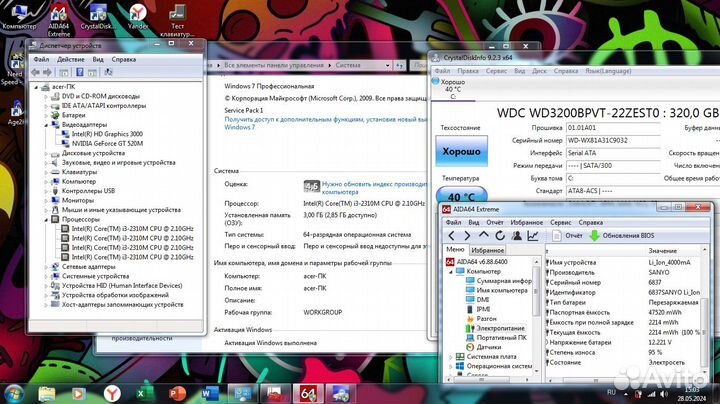Open PowerPoint from the taskbar
Screen dimensions: 720x404
(x=177, y=394)
